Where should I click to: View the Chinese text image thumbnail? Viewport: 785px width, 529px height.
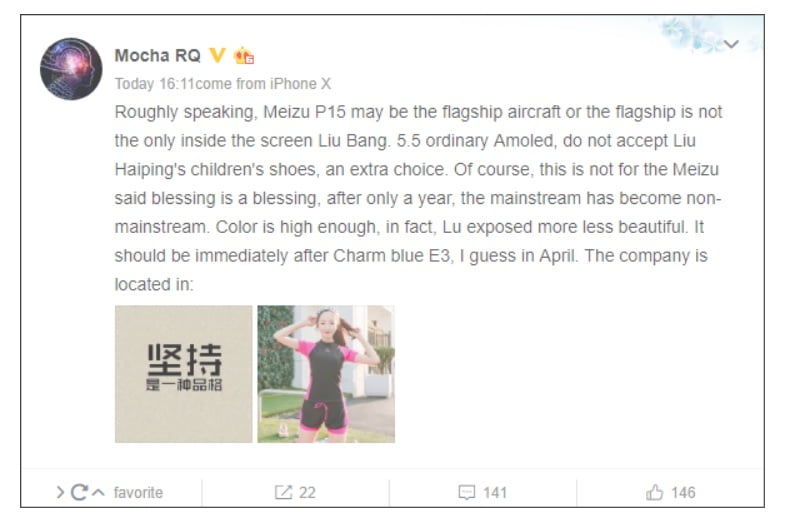[184, 374]
